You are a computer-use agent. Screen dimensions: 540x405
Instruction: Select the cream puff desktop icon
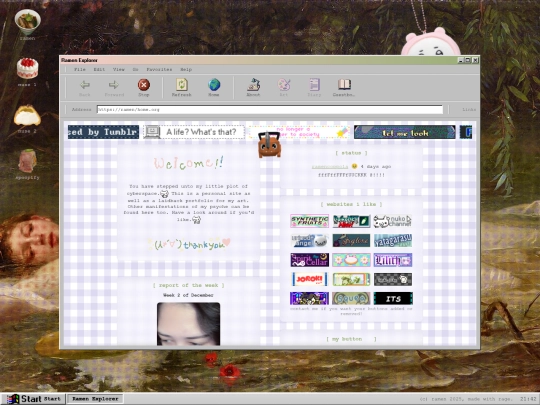(27, 116)
